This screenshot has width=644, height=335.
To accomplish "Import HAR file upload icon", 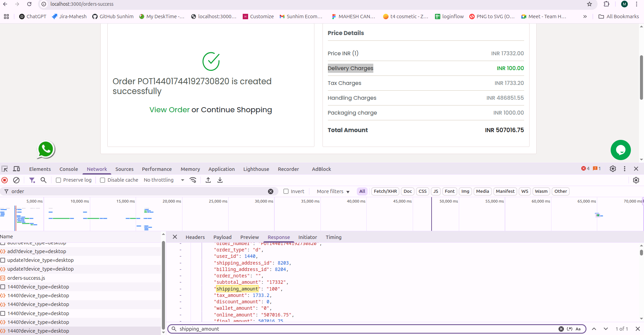I will (208, 180).
